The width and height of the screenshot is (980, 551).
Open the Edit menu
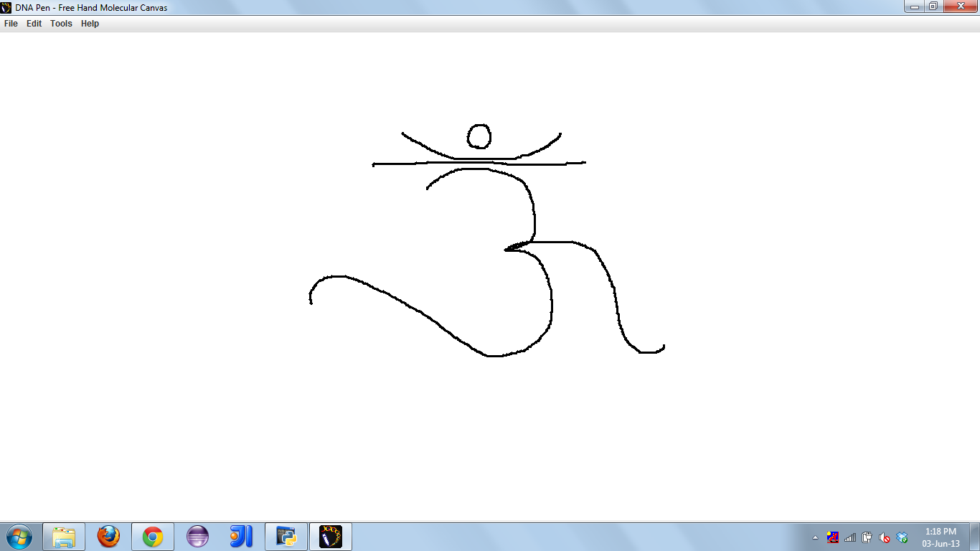pos(34,24)
